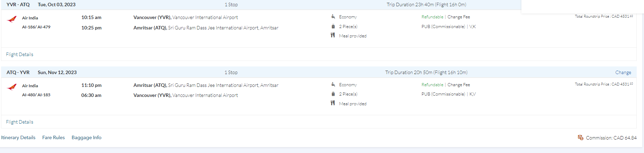The image size is (644, 153).
Task: Click the Air India logo on return flight
Action: click(12, 87)
